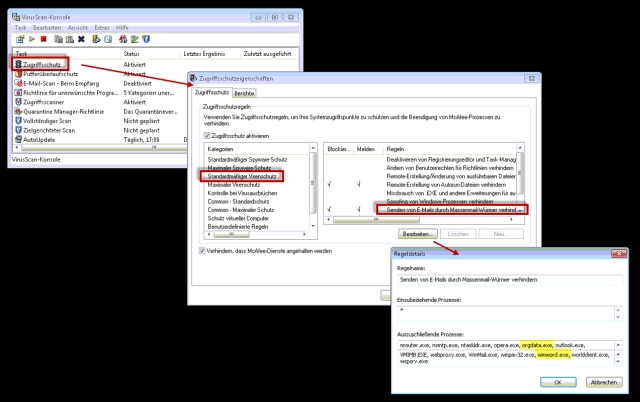The height and width of the screenshot is (402, 640).
Task: Toggle Melden for Massenmail-Würmer rule
Action: pos(359,209)
